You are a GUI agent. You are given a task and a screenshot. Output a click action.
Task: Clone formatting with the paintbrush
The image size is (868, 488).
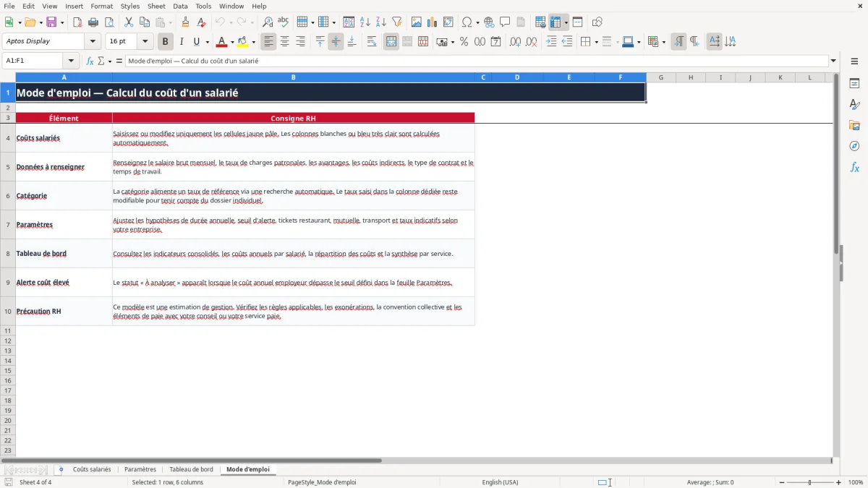click(186, 22)
